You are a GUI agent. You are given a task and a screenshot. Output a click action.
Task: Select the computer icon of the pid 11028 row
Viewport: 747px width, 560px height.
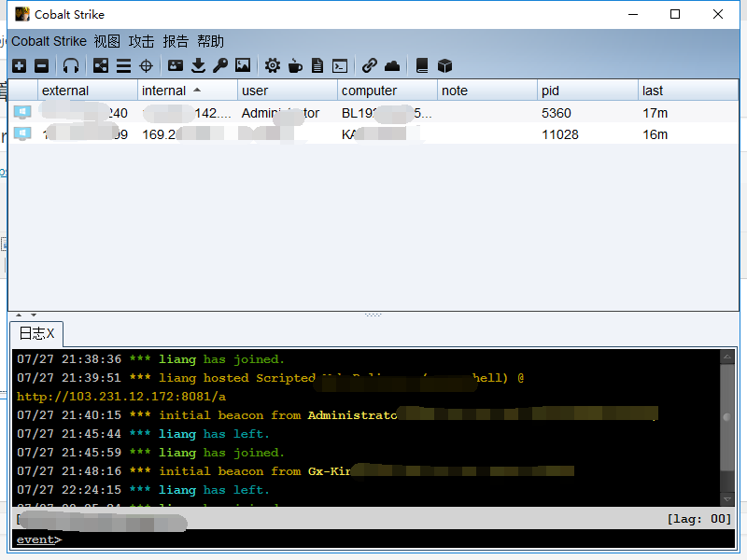(x=22, y=133)
